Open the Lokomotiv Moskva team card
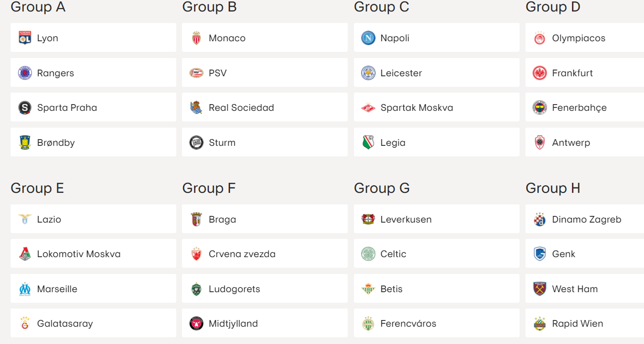The image size is (644, 344). tap(93, 253)
